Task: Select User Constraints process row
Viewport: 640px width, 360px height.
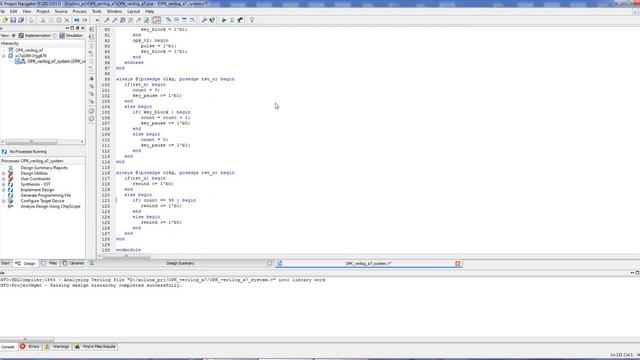Action: [36, 179]
